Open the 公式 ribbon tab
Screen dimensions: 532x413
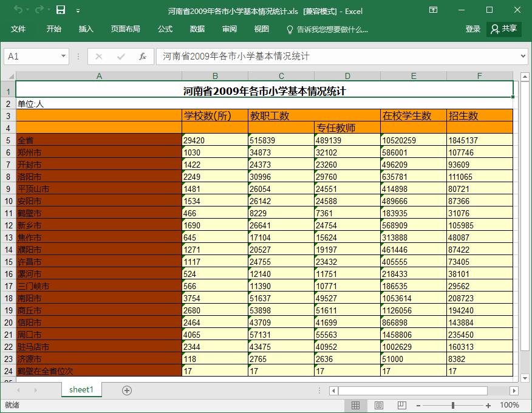tap(165, 29)
